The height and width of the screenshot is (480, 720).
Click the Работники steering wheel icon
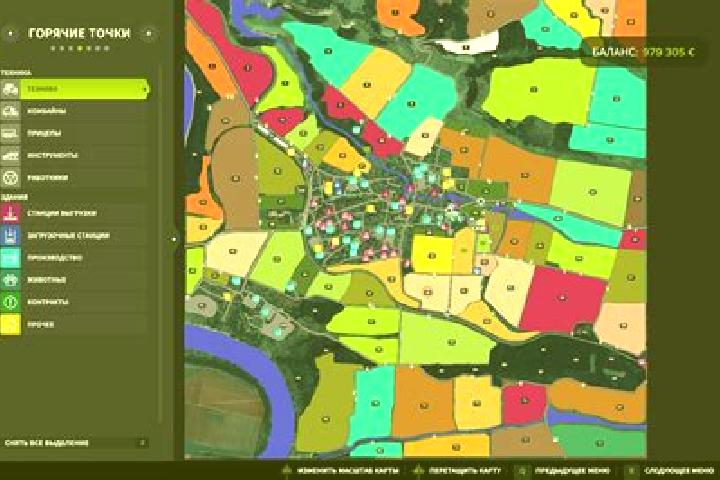click(10, 177)
